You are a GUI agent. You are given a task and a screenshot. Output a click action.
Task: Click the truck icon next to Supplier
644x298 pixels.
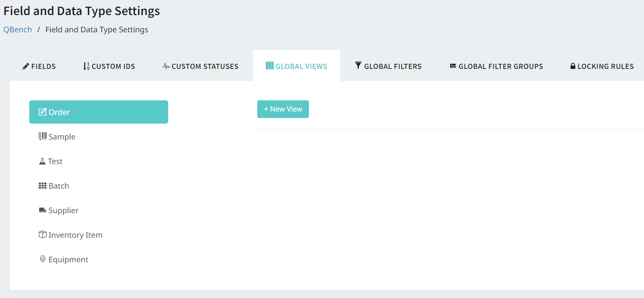42,210
